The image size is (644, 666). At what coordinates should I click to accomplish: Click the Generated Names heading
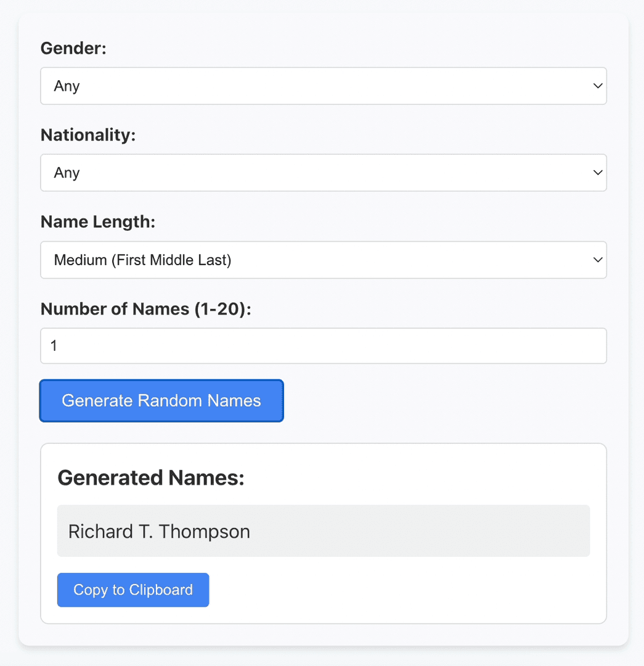pyautogui.click(x=151, y=478)
